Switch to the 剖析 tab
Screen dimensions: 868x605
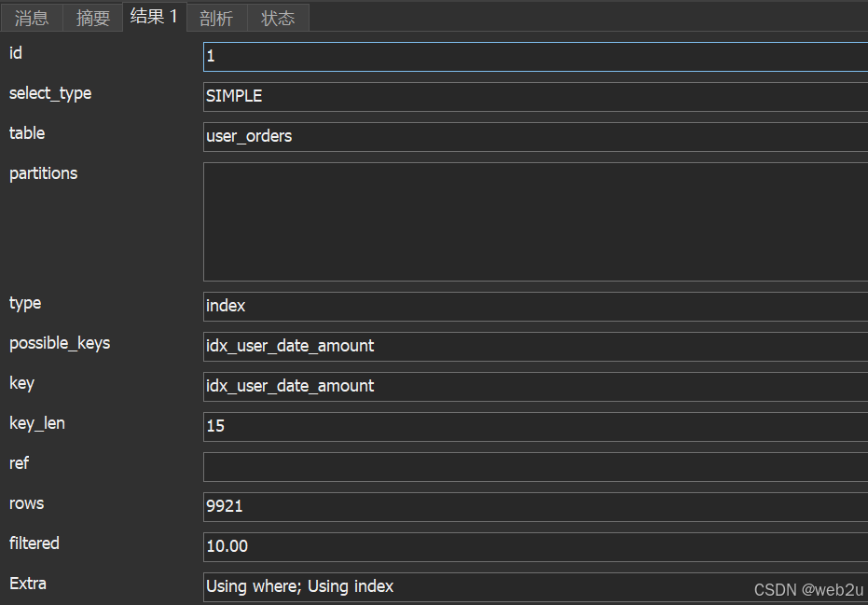pos(216,18)
